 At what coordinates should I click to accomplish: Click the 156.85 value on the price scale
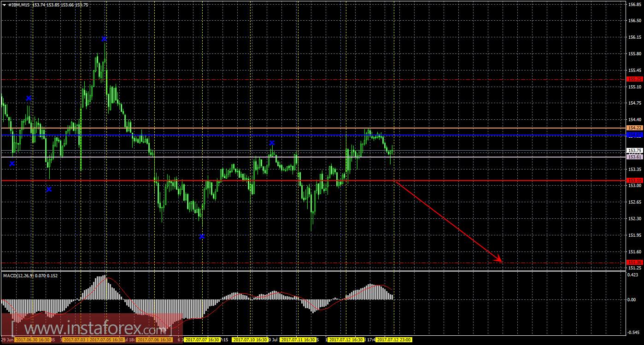pos(635,5)
